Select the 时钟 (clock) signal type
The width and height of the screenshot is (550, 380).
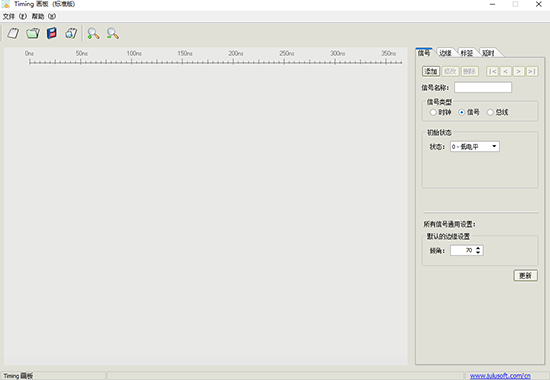pyautogui.click(x=440, y=112)
